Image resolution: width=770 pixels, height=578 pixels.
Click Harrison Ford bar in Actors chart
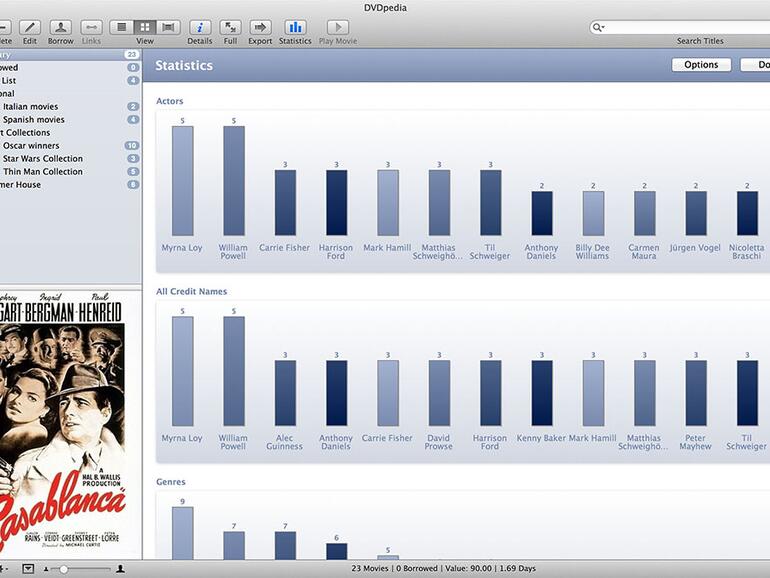point(336,203)
